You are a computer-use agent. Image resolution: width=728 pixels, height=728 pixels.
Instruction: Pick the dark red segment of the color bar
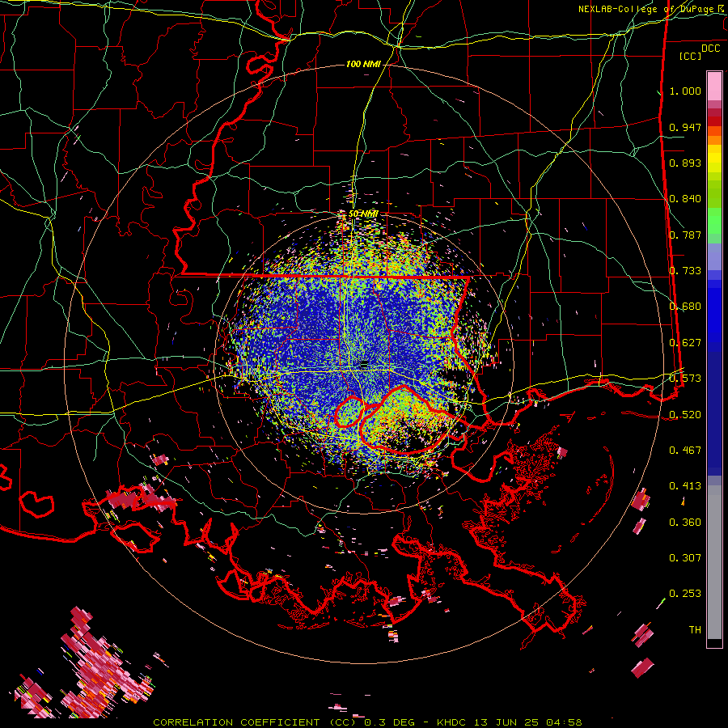coord(714,121)
